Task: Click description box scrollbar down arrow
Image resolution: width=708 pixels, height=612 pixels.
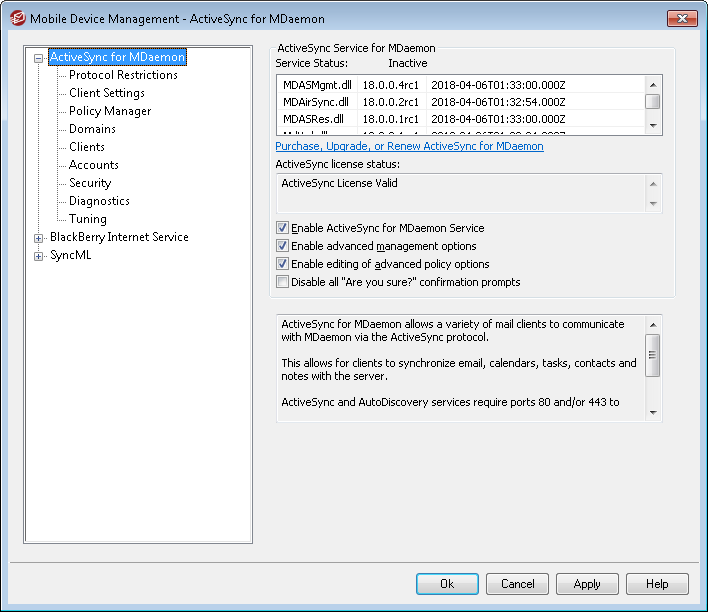Action: coord(653,412)
